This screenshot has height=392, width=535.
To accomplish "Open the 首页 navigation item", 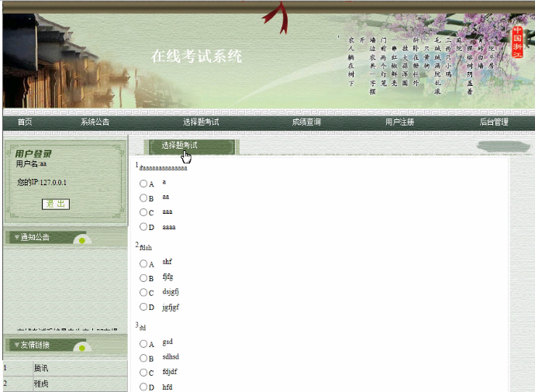I will 25,122.
